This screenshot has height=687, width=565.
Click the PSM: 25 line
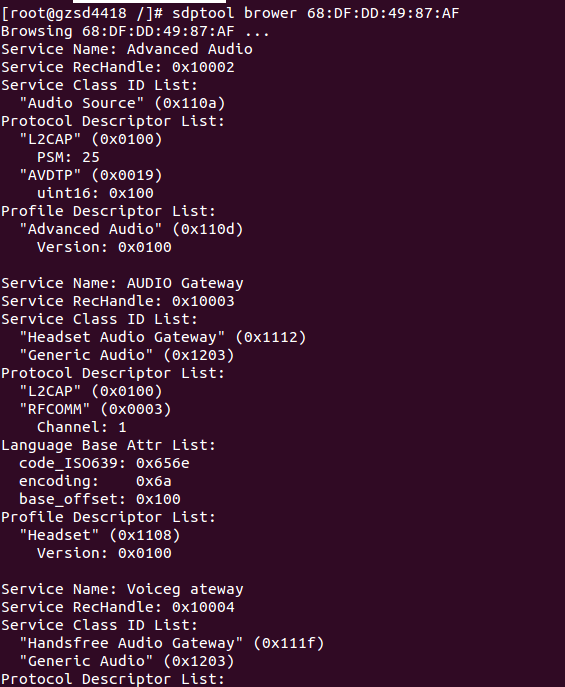coord(68,157)
